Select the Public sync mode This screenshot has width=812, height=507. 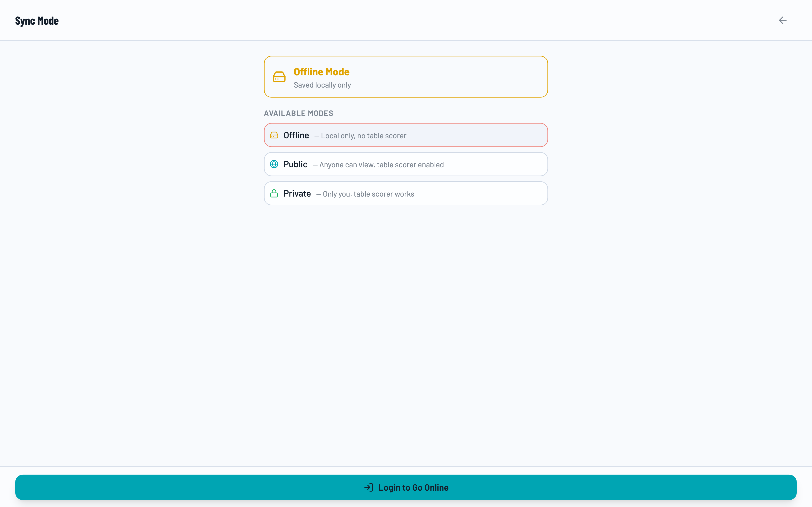(x=405, y=164)
